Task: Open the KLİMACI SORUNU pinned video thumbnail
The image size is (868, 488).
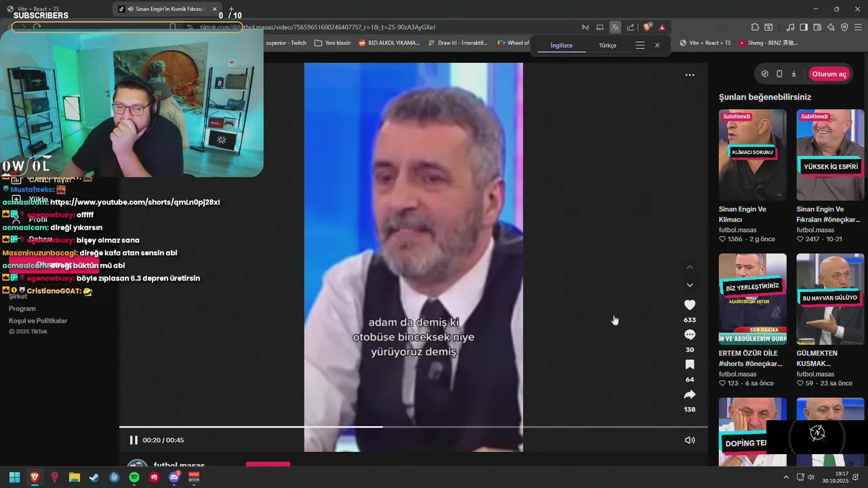Action: pyautogui.click(x=753, y=155)
